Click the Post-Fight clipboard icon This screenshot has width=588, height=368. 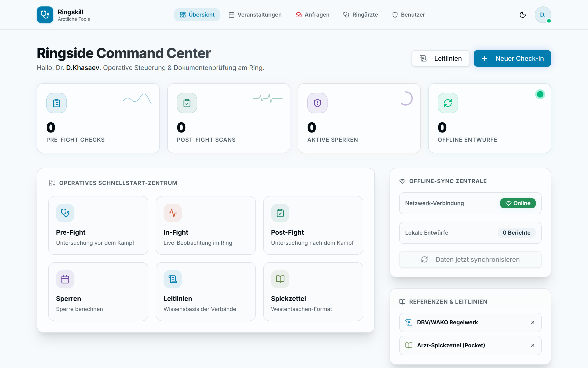pyautogui.click(x=280, y=213)
